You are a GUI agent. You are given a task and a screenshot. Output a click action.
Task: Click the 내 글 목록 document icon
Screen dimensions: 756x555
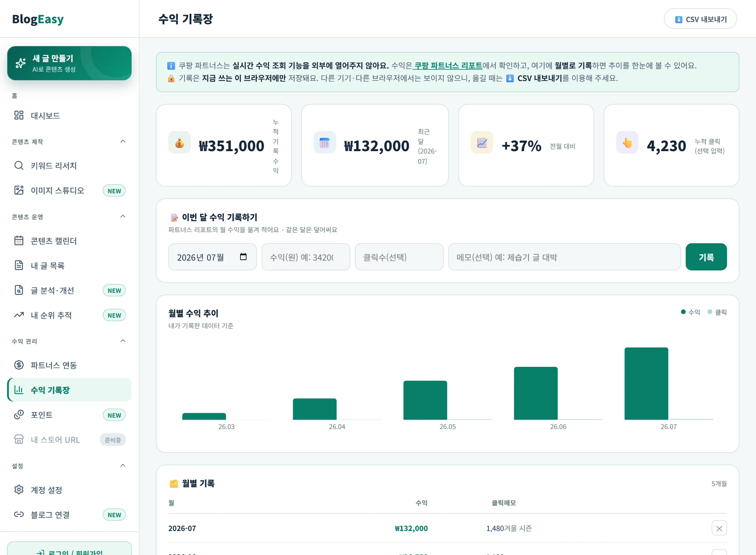19,265
